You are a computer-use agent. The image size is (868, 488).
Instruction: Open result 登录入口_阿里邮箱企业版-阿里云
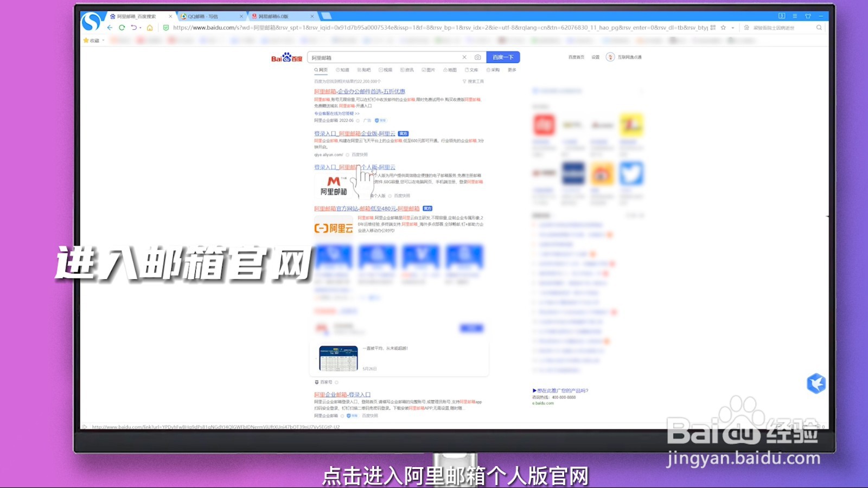pyautogui.click(x=355, y=133)
